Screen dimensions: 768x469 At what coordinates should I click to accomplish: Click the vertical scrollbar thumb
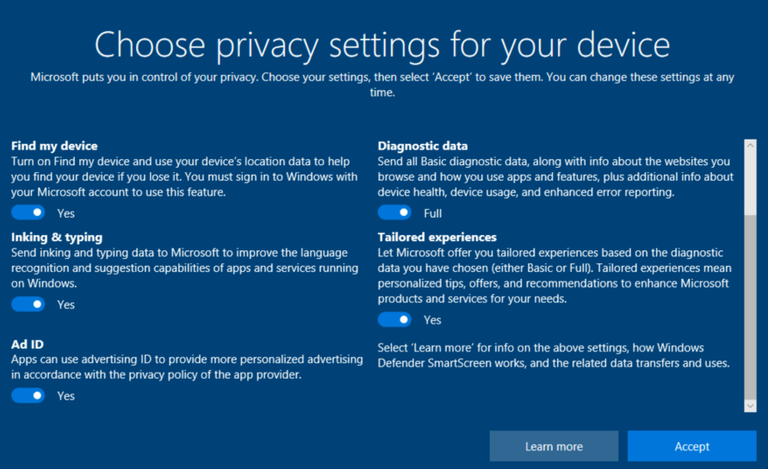point(750,307)
